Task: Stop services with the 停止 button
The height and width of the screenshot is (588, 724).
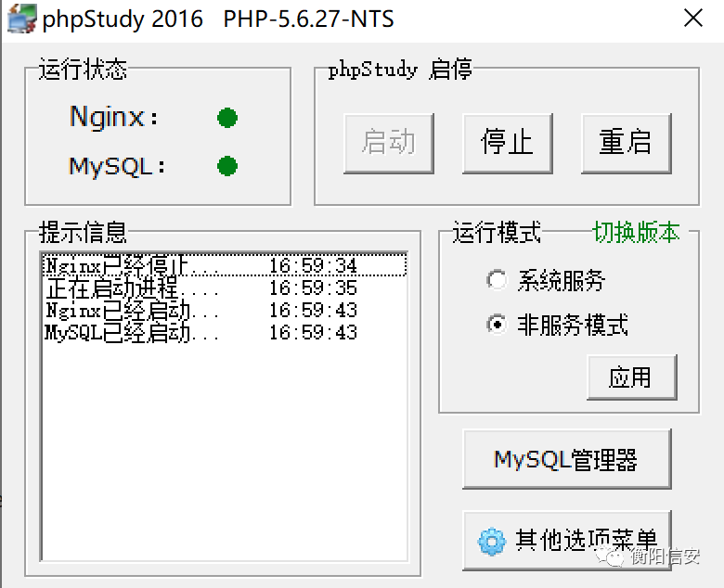Action: coord(508,144)
